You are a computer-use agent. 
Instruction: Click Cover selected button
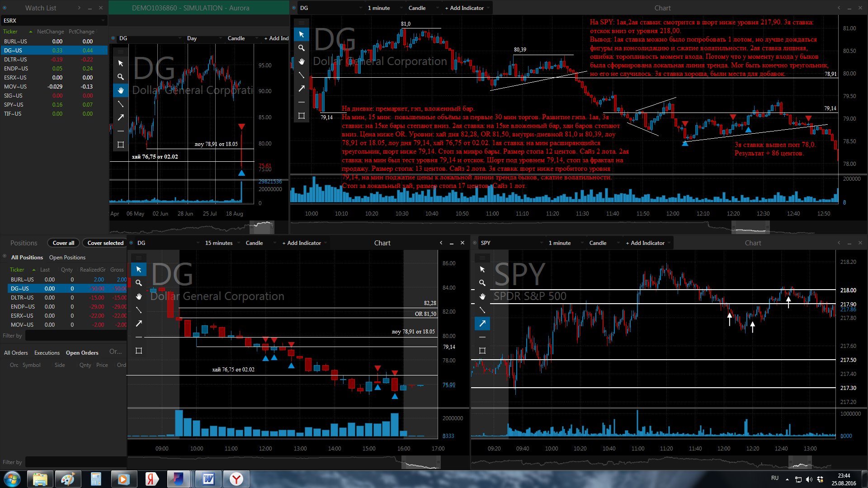[105, 243]
